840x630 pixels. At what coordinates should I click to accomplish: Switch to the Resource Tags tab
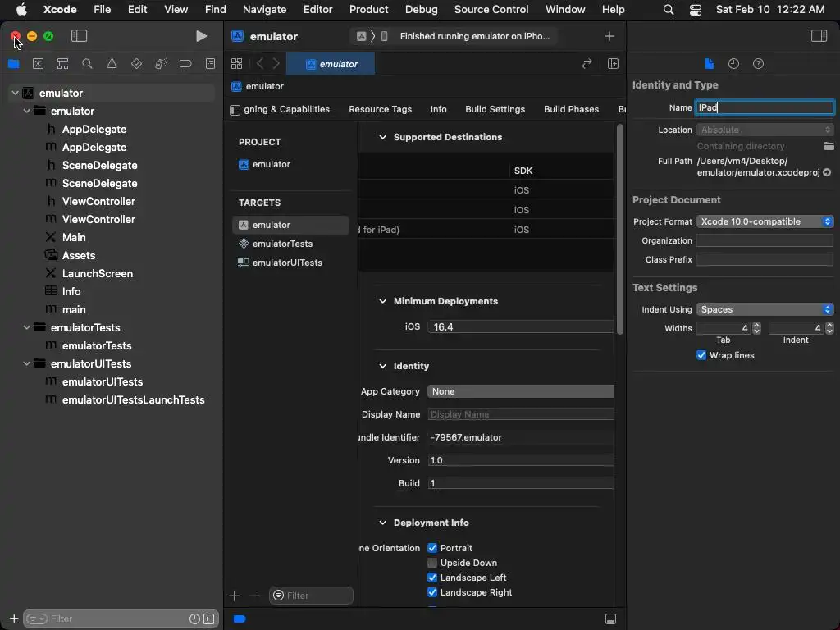tap(380, 109)
